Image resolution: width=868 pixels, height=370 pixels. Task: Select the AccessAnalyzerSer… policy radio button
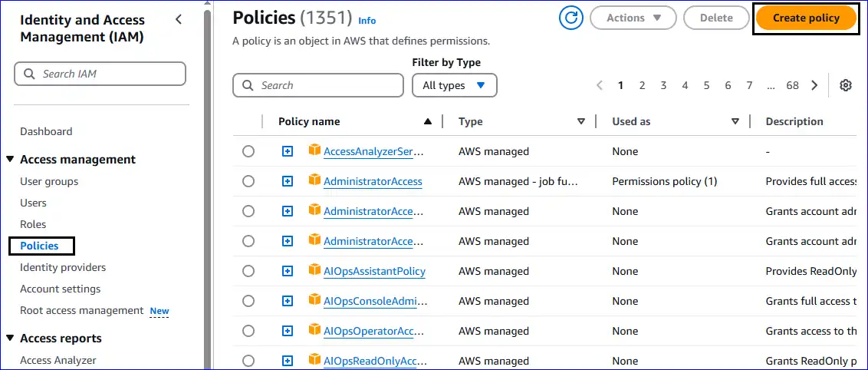(248, 151)
